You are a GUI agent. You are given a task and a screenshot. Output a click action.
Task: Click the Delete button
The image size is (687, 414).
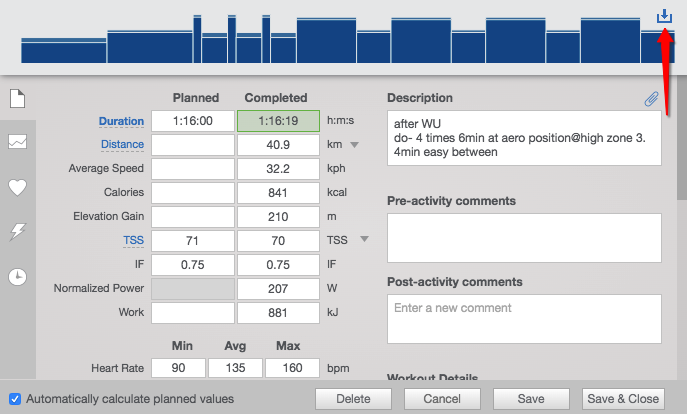point(353,399)
